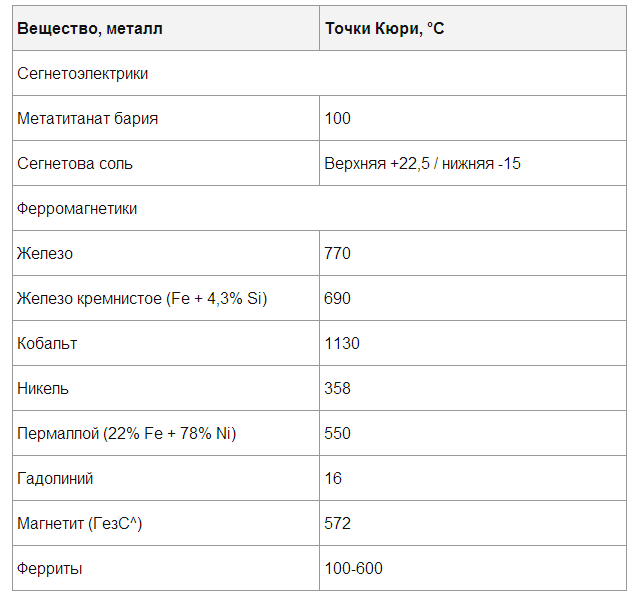
Task: Click the Curie point value 770
Action: coord(338,254)
